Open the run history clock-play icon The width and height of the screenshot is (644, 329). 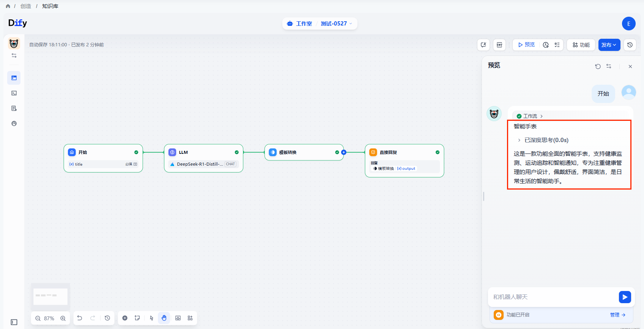coord(546,45)
